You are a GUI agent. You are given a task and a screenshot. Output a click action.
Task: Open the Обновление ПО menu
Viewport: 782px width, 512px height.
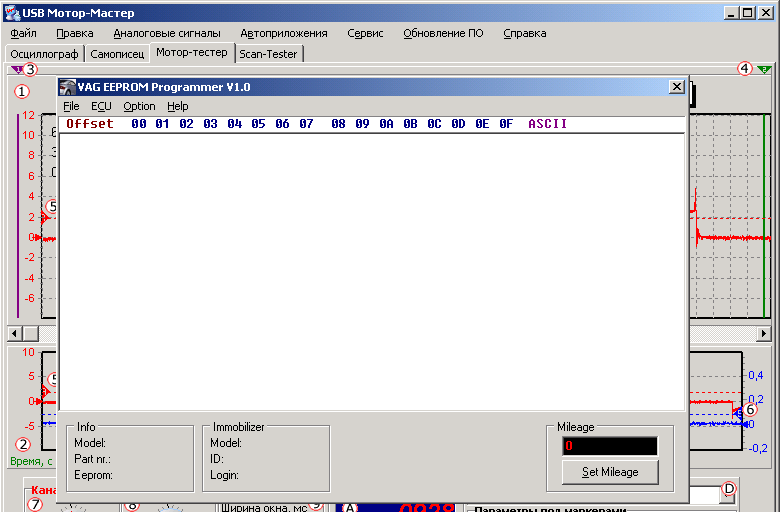[x=443, y=33]
